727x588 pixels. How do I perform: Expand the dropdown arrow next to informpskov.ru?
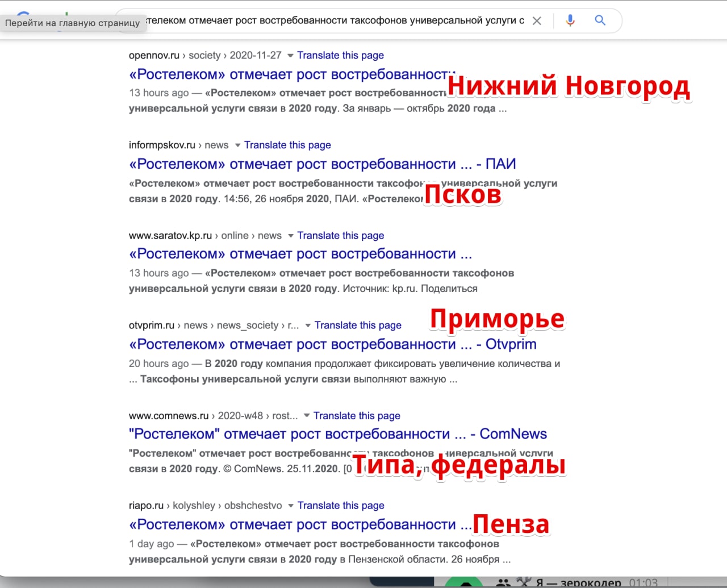pos(237,145)
